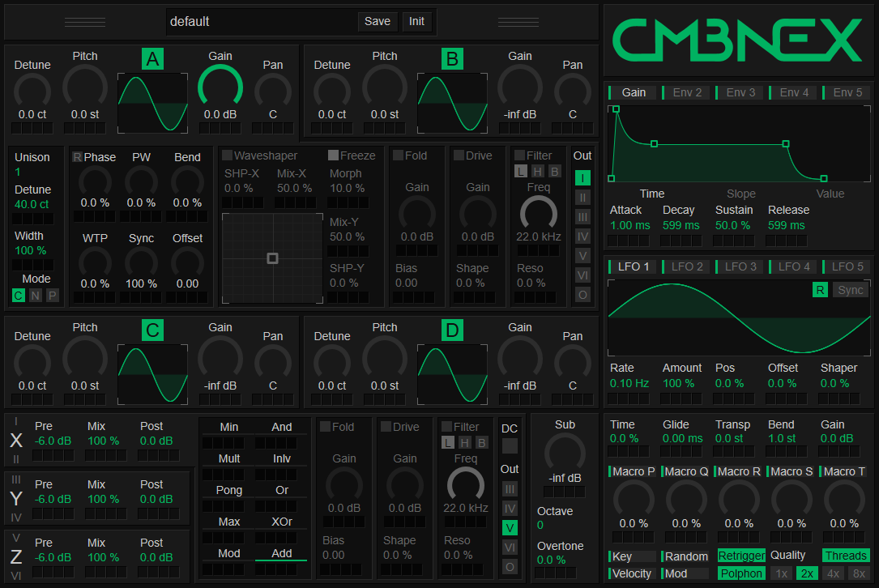
Task: Route oscillator Out to bus II
Action: click(x=582, y=198)
